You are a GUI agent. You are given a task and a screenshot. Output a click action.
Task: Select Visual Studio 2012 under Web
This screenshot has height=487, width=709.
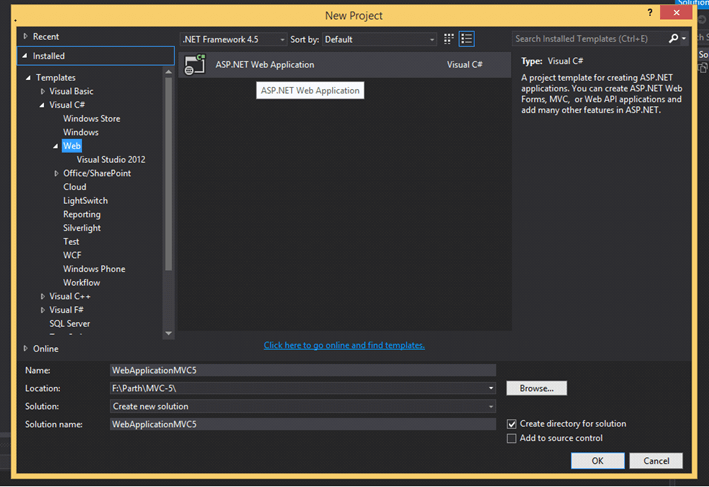tap(111, 160)
